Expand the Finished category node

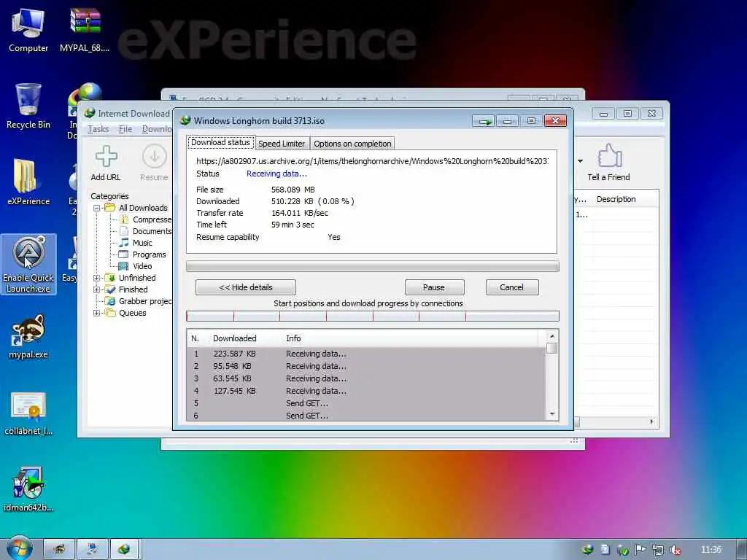pyautogui.click(x=97, y=289)
